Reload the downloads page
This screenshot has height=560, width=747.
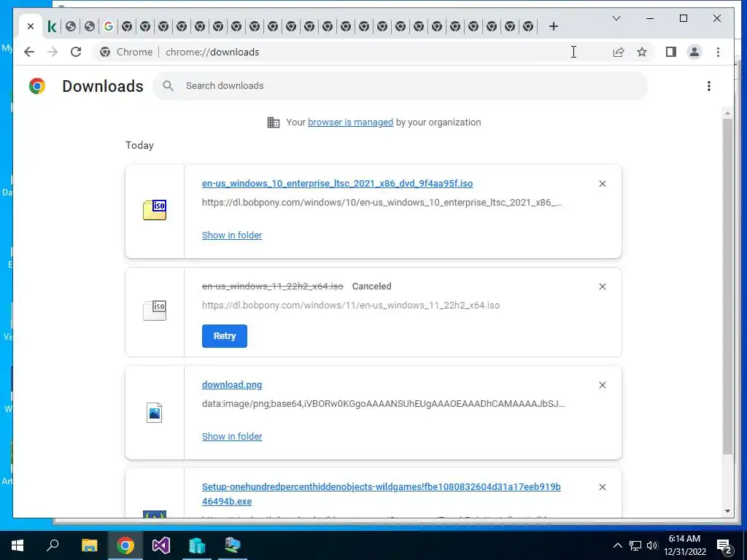76,52
